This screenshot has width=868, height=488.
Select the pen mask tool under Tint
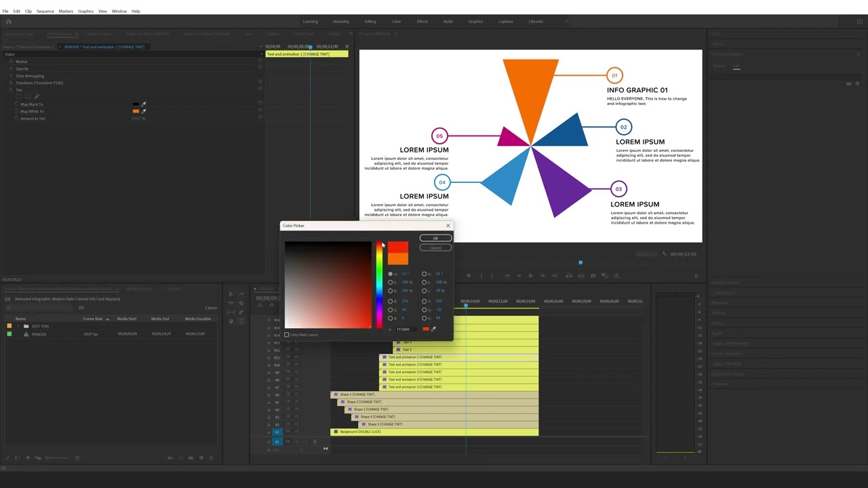37,97
